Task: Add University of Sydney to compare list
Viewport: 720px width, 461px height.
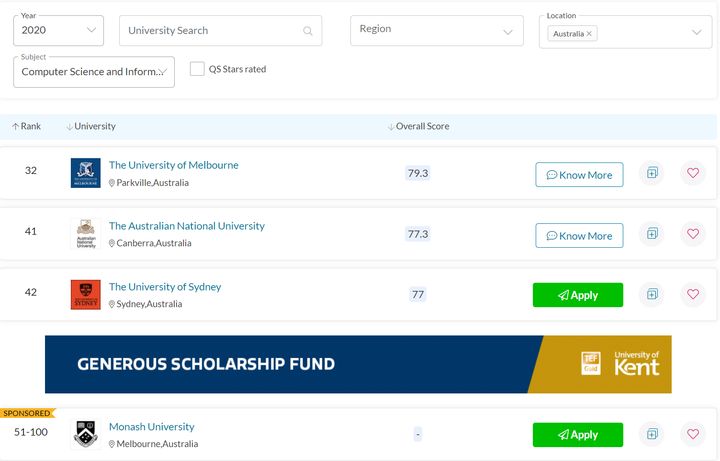Action: pos(652,294)
